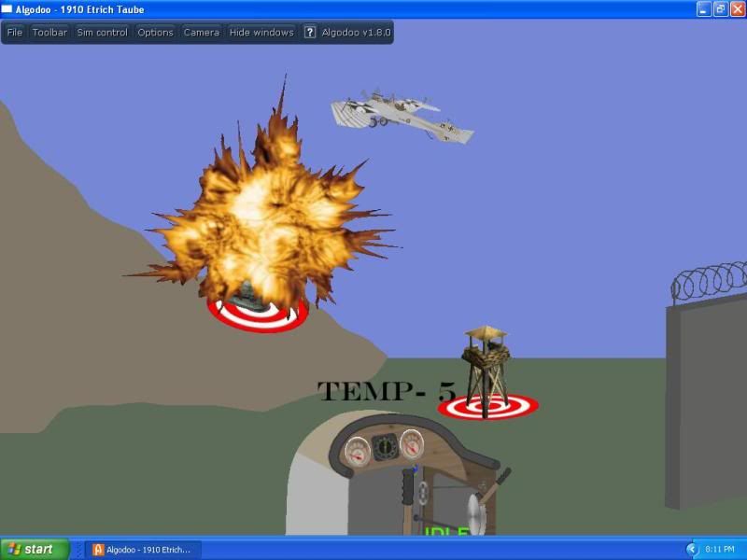747x560 pixels.
Task: Expand the Options menu
Action: point(155,33)
